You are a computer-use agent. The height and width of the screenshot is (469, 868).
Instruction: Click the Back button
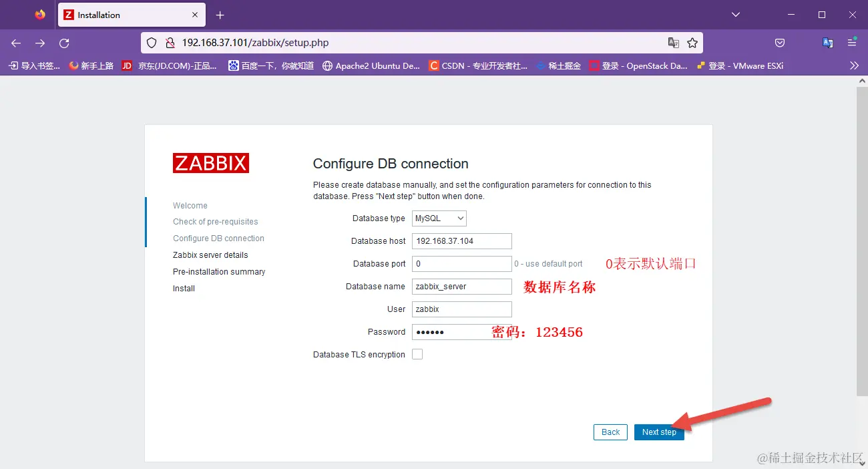(x=610, y=432)
